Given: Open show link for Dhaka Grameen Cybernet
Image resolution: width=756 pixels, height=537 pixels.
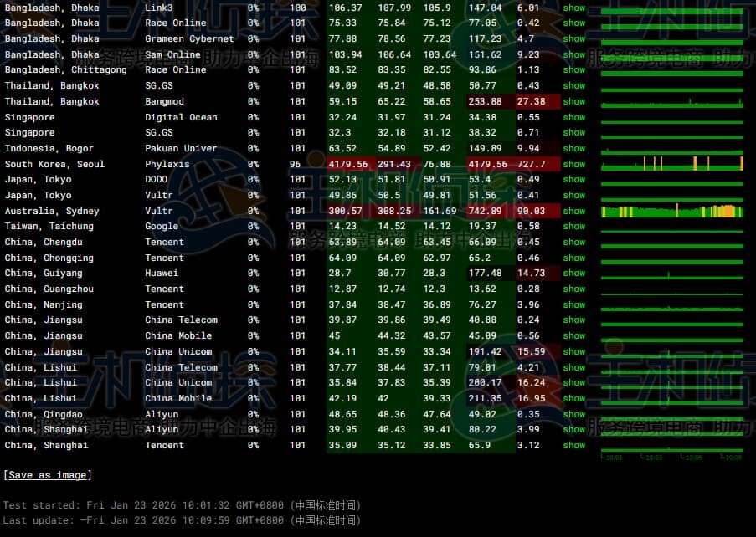Looking at the screenshot, I should (x=573, y=38).
